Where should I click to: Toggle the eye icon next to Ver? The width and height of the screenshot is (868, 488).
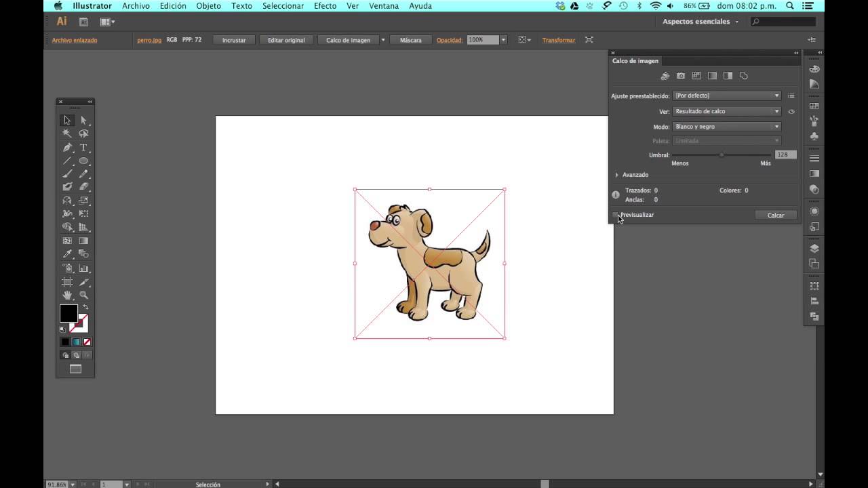(x=791, y=112)
